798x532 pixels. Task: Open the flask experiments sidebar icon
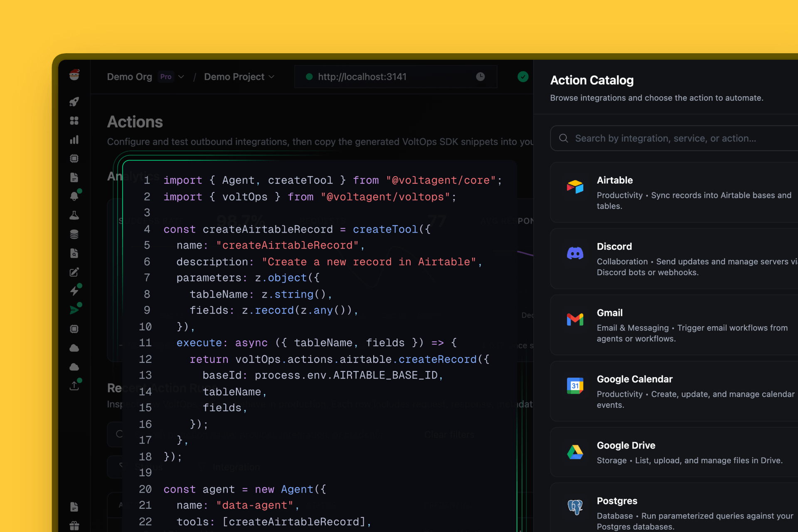[74, 215]
